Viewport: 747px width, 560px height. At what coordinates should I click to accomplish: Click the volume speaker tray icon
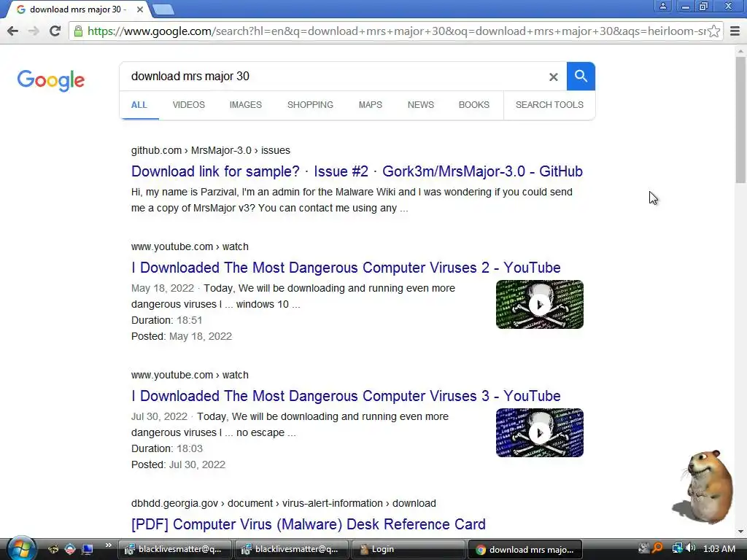[690, 548]
